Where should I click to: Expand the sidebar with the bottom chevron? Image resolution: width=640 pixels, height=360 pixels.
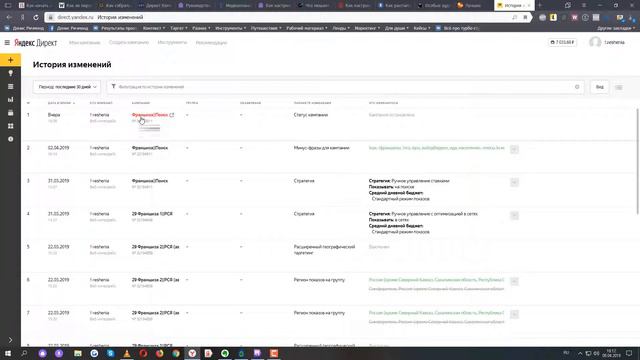[x=11, y=340]
